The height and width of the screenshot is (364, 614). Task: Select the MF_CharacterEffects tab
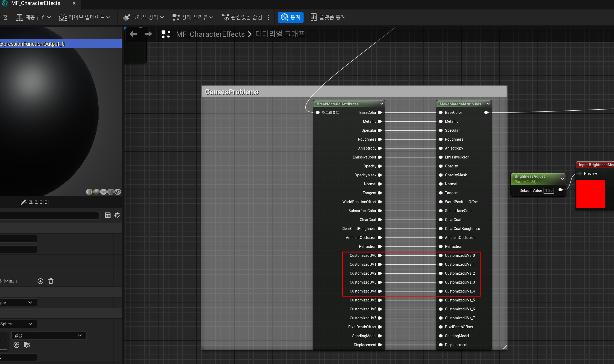click(36, 3)
